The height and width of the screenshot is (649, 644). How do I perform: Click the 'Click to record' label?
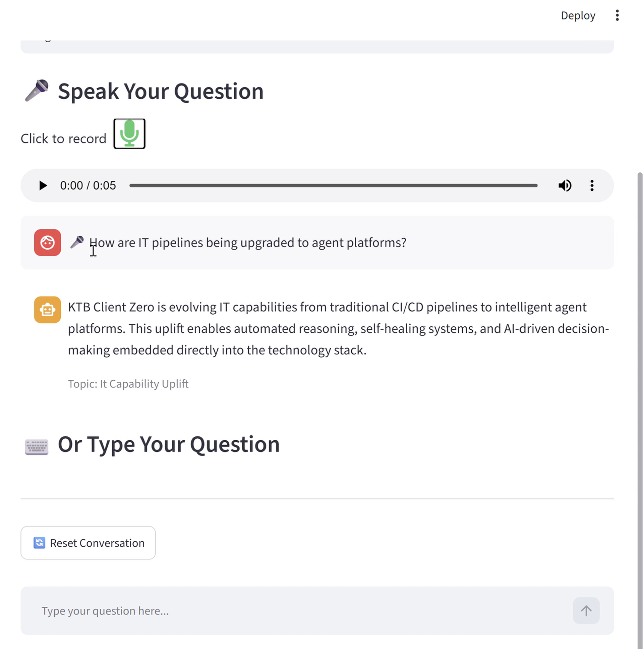click(x=63, y=139)
